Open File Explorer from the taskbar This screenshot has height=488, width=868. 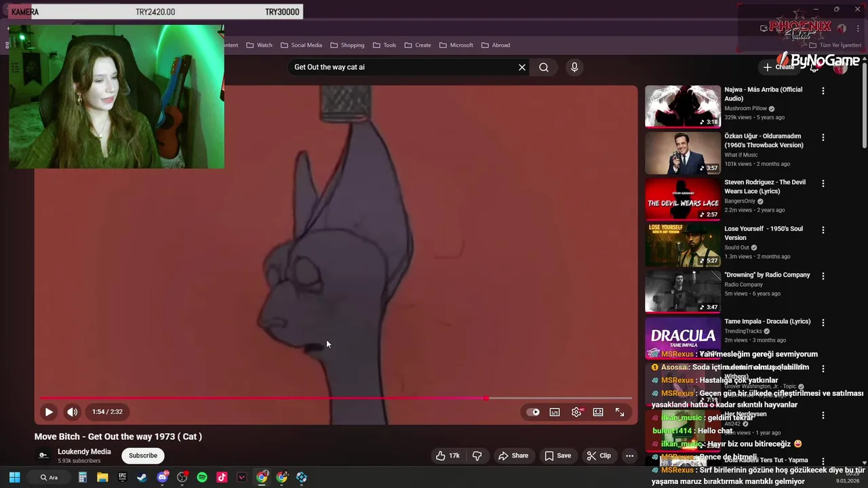click(x=102, y=477)
